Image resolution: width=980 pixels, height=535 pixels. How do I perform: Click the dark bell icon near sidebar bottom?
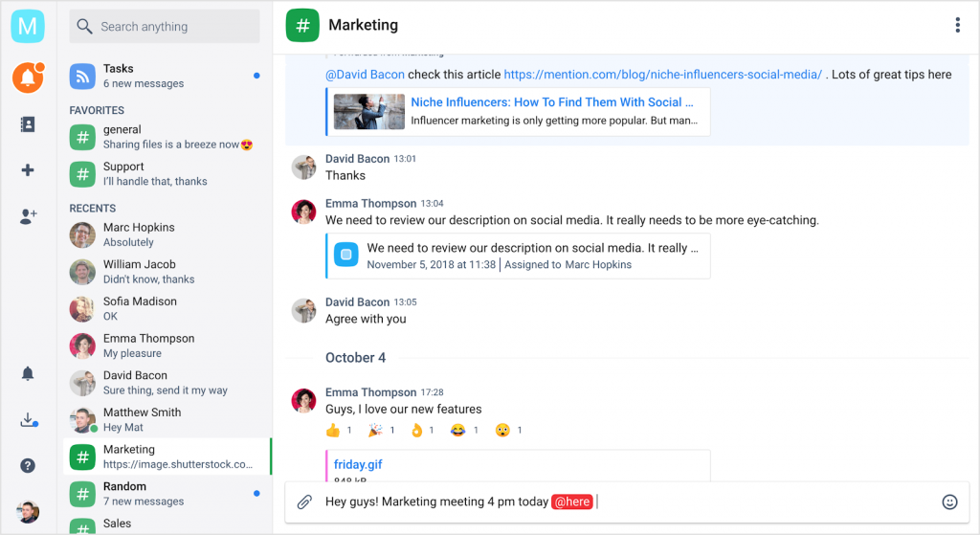click(x=28, y=374)
